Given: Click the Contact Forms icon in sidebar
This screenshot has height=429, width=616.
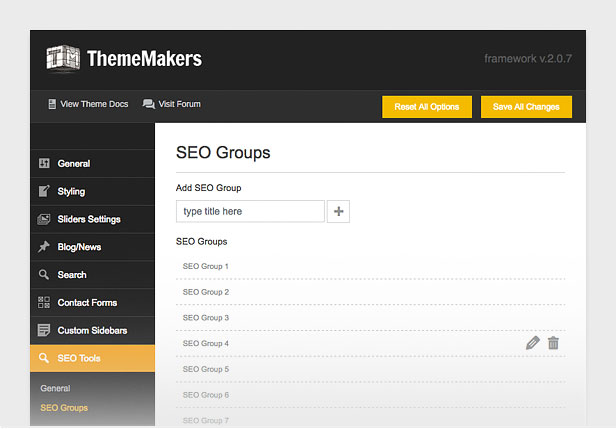Looking at the screenshot, I should pos(44,302).
